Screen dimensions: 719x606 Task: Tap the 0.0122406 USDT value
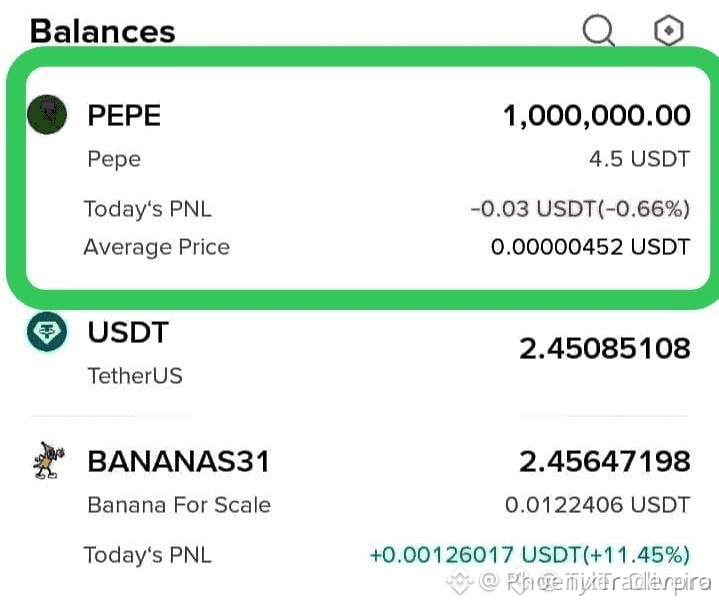(x=597, y=505)
